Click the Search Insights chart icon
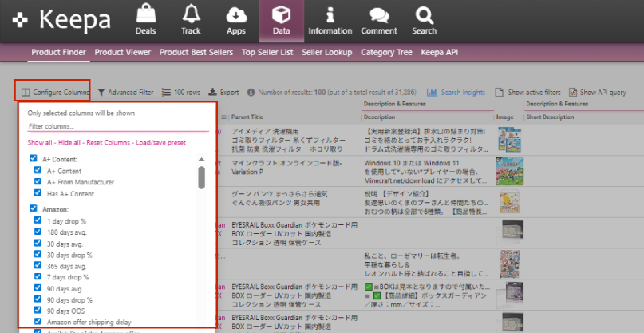This screenshot has width=644, height=333. (432, 93)
